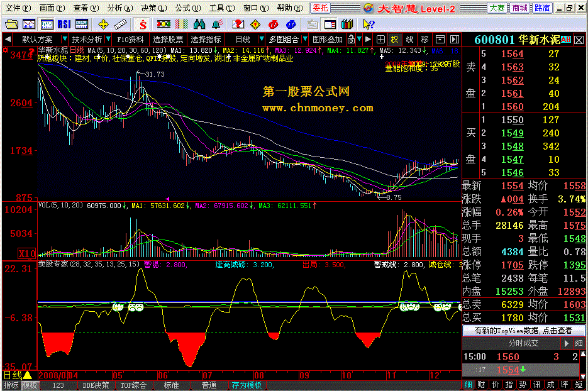The height and width of the screenshot is (391, 588).
Task: Click the 委托 button
Action: 320,8
